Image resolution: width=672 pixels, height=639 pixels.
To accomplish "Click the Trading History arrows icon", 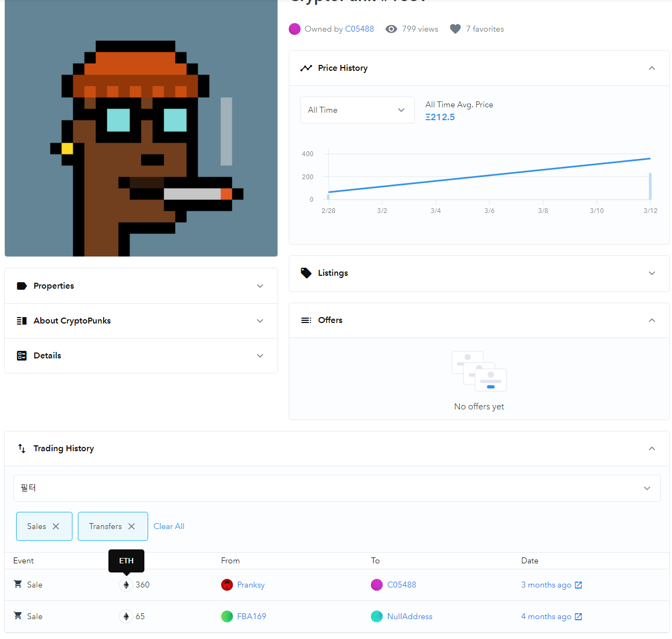I will [21, 449].
